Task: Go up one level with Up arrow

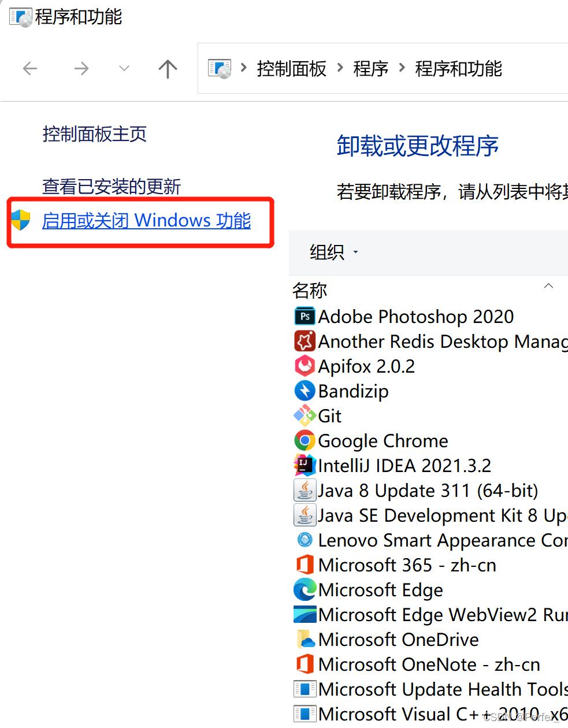Action: 168,69
